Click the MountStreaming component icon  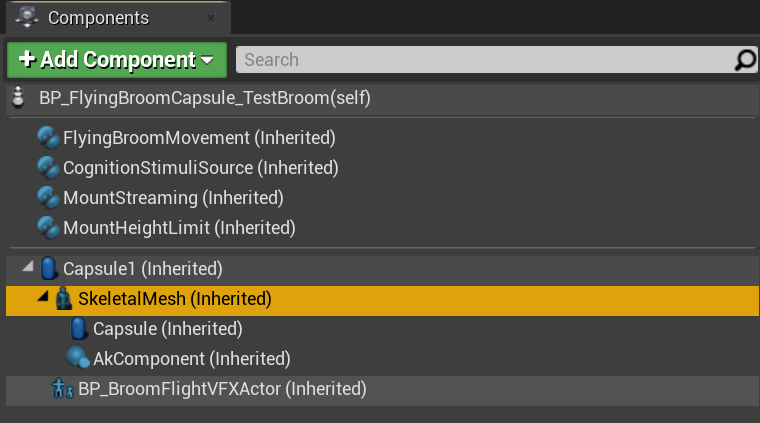48,197
